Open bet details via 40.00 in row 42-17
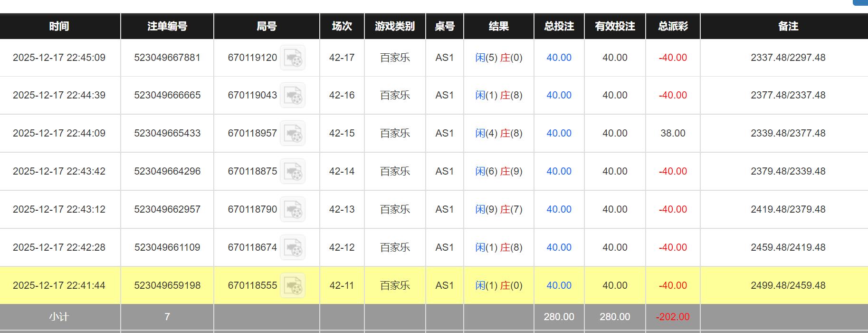Image resolution: width=868 pixels, height=333 pixels. [559, 57]
